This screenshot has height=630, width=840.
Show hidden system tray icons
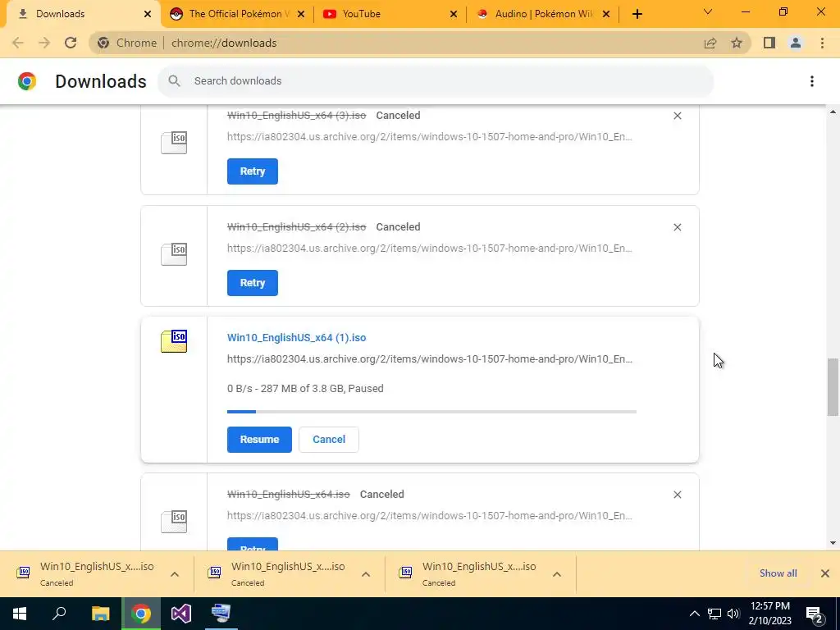tap(694, 614)
